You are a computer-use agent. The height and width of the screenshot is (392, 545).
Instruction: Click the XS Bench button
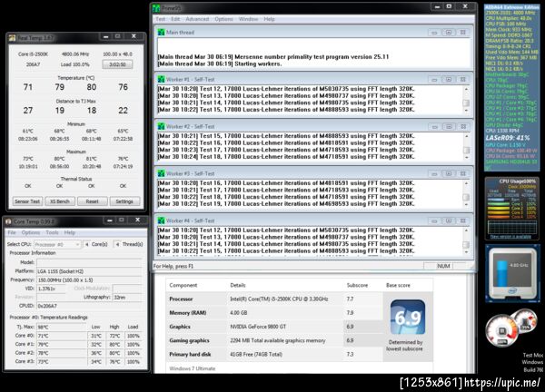(x=60, y=201)
